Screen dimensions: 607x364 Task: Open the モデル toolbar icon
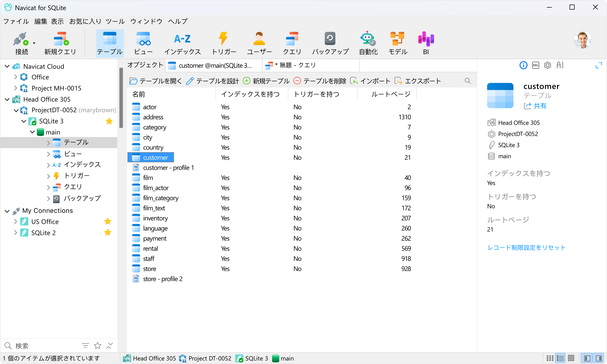tap(398, 43)
